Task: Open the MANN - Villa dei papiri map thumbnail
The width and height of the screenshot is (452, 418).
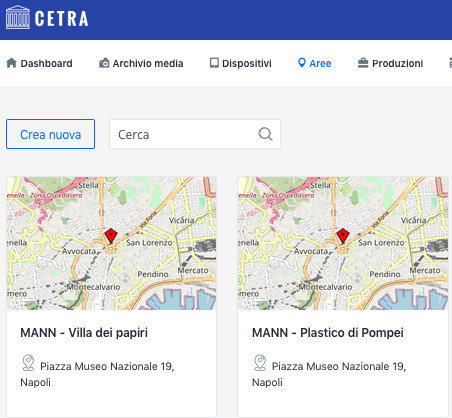Action: tap(111, 243)
